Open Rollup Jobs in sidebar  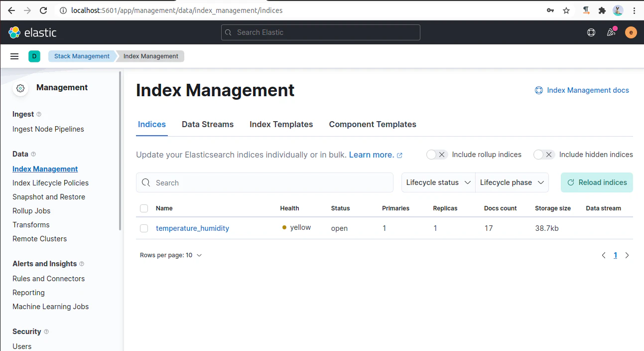(x=31, y=211)
